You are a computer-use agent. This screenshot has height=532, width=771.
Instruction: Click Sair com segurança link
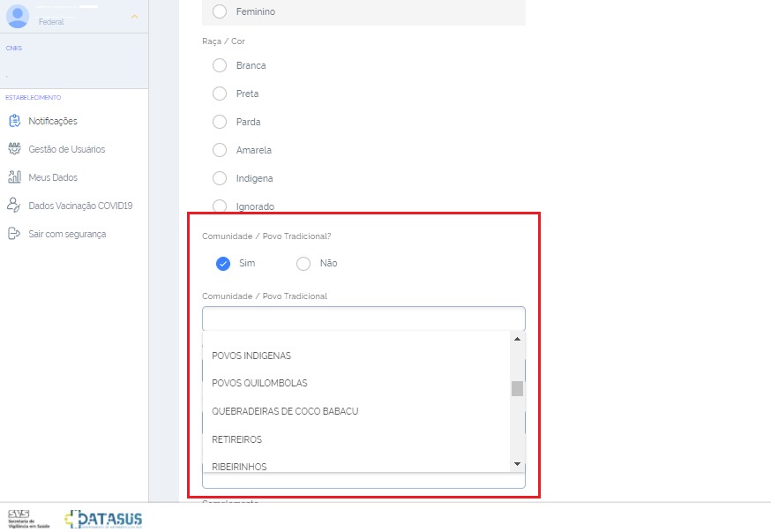tap(67, 234)
